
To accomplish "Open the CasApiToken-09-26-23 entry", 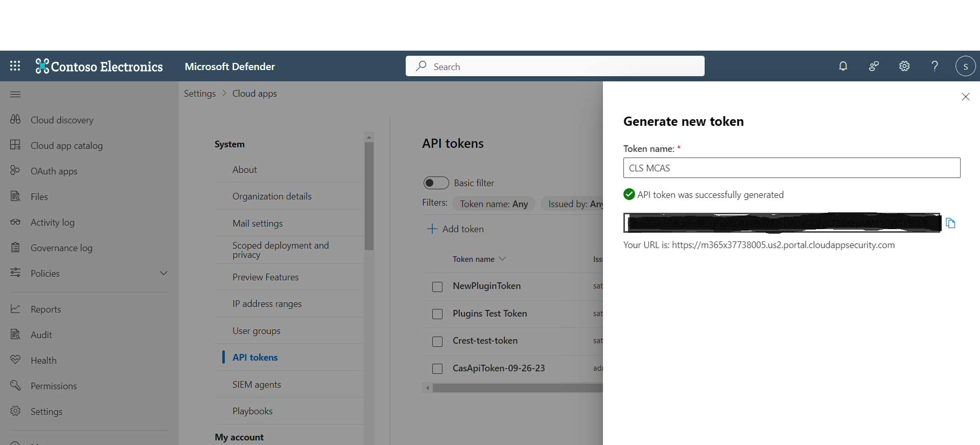I will [x=499, y=368].
